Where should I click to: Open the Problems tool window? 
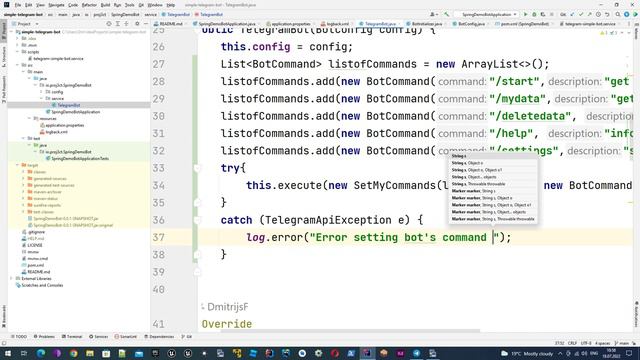(x=44, y=337)
